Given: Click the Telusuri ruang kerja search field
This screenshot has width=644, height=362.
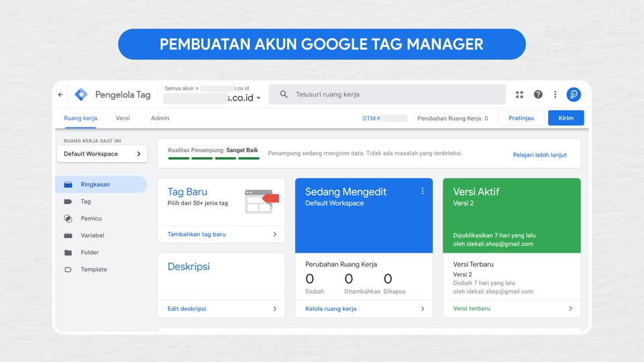Looking at the screenshot, I should pyautogui.click(x=387, y=95).
